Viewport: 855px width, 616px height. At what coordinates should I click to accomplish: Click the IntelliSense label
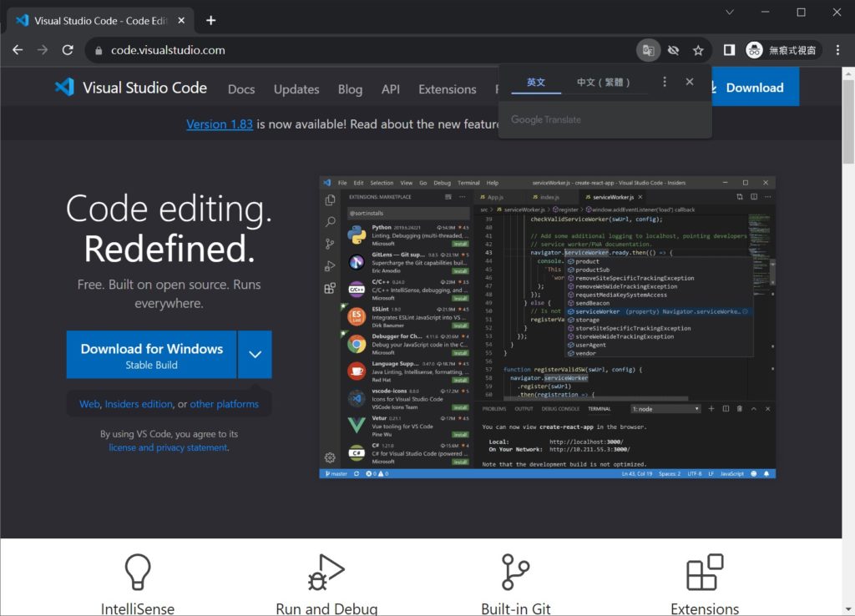138,608
